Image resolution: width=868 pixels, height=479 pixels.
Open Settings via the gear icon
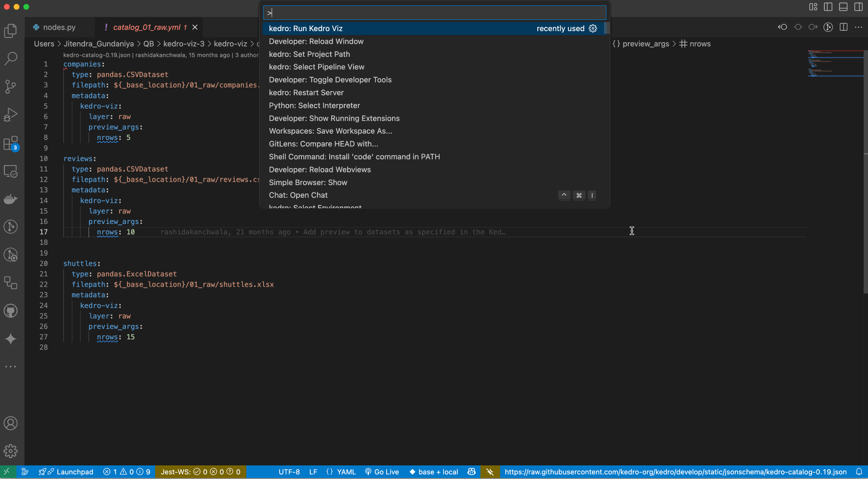tap(11, 451)
